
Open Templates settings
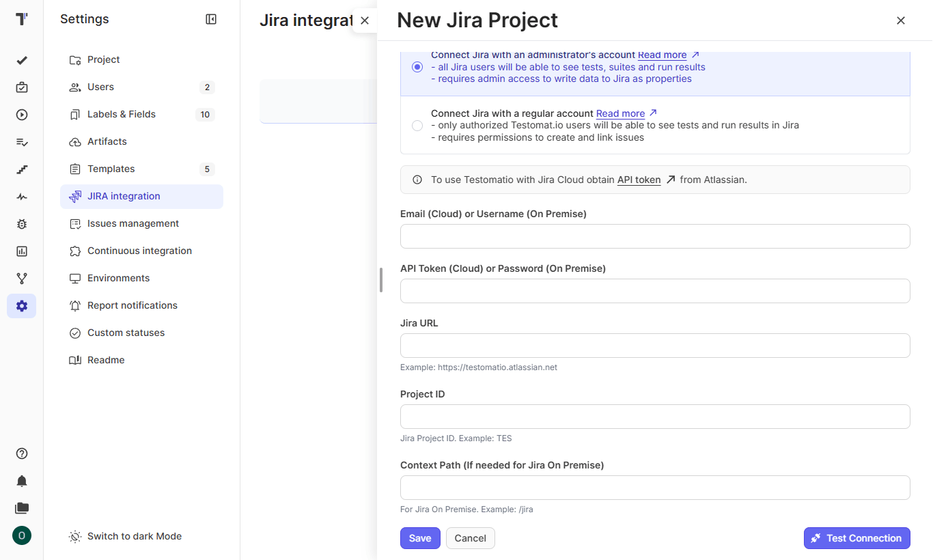[141, 169]
